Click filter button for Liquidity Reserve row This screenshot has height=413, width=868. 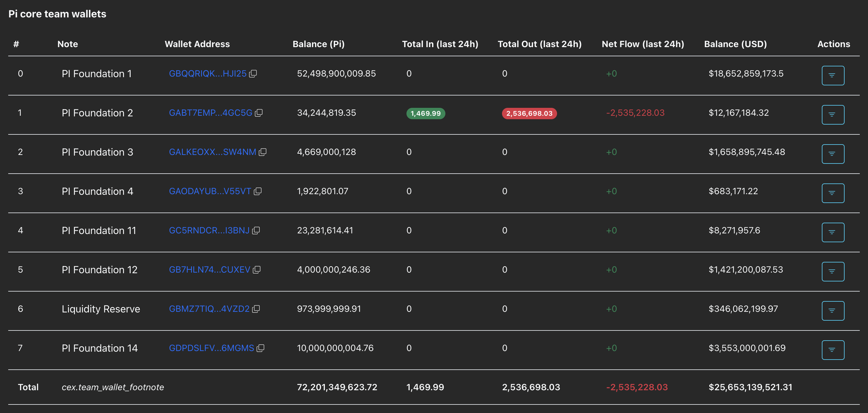[833, 311]
